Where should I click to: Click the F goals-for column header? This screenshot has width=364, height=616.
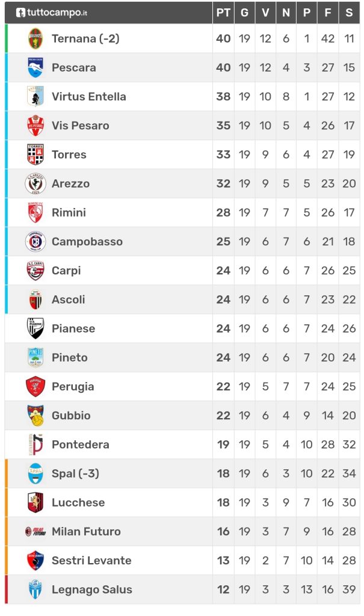327,13
